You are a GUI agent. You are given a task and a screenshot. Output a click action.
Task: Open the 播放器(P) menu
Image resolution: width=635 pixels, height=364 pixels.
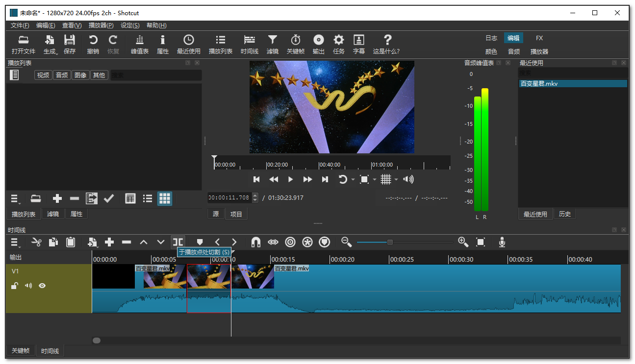point(101,25)
